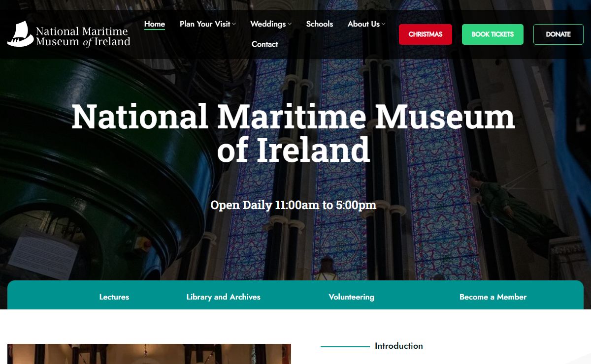Image resolution: width=591 pixels, height=364 pixels.
Task: Click the Donate button
Action: [x=558, y=34]
